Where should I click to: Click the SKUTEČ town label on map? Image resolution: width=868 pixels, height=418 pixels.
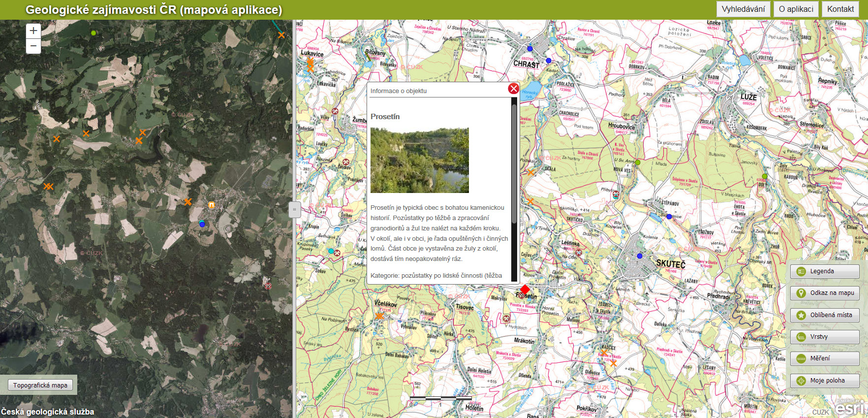coord(671,263)
